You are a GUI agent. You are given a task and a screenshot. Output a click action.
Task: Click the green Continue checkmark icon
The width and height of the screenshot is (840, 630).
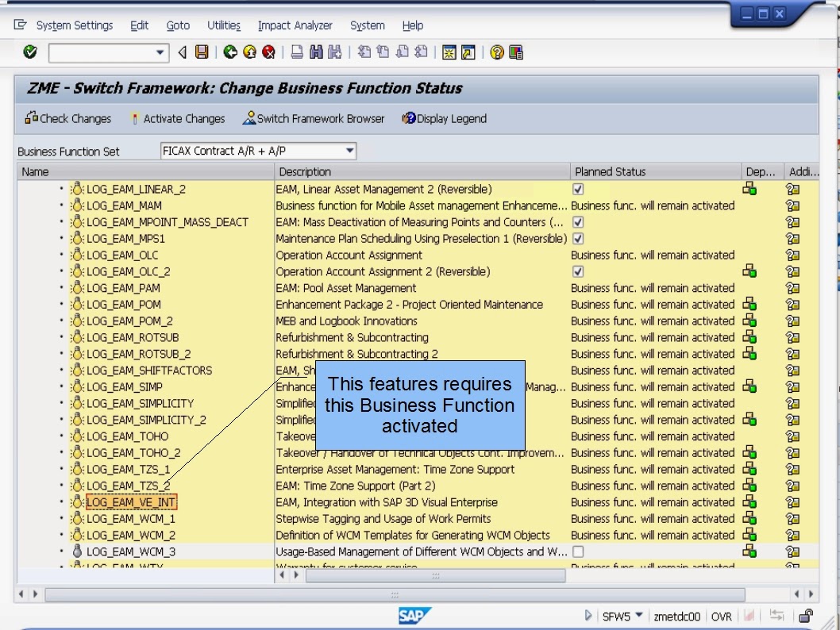pyautogui.click(x=29, y=52)
